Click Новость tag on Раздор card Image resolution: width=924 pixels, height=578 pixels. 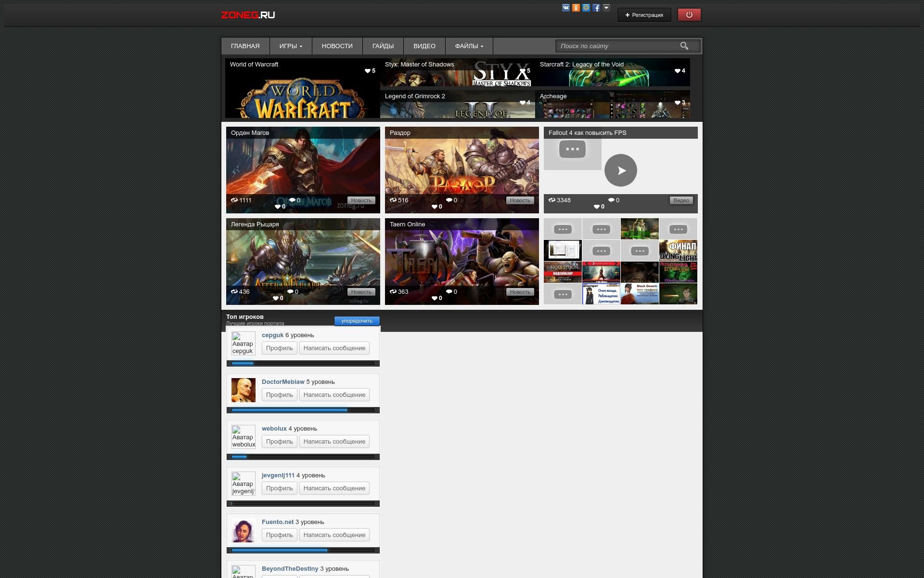point(520,200)
